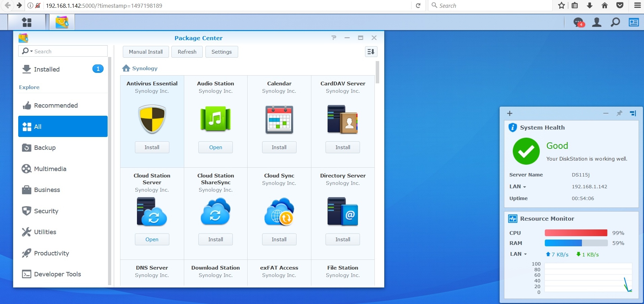This screenshot has height=304, width=644.
Task: Click the System Health info shield icon
Action: (512, 128)
